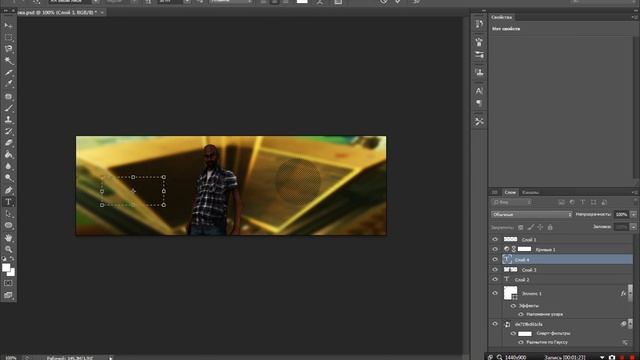Select the Dodge tool

pos(8,178)
